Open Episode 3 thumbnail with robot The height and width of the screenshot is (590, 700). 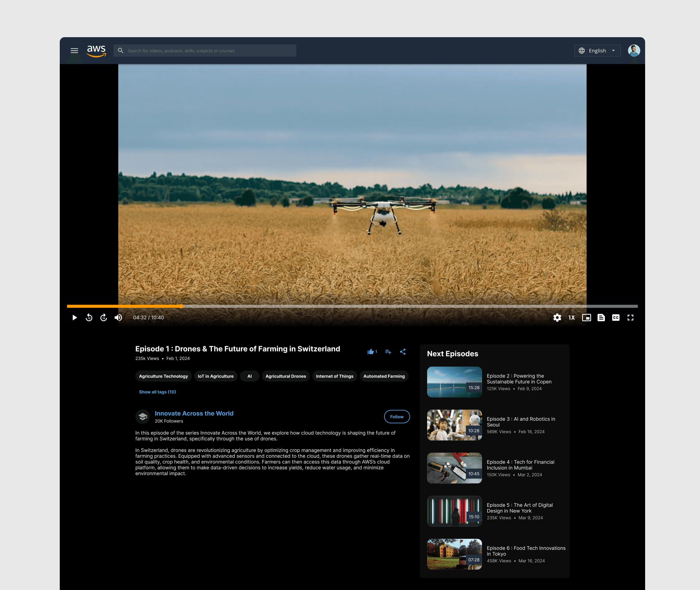(x=454, y=425)
